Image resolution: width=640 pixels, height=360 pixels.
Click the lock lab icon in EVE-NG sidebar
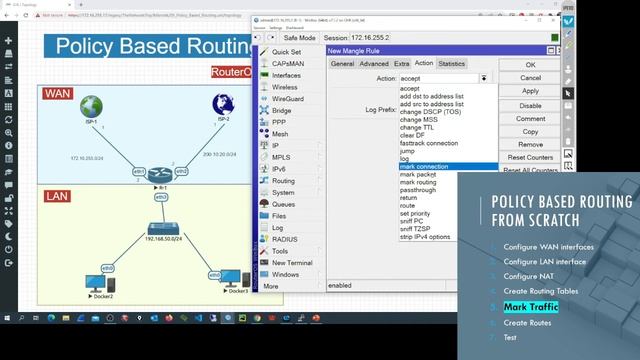[8, 198]
